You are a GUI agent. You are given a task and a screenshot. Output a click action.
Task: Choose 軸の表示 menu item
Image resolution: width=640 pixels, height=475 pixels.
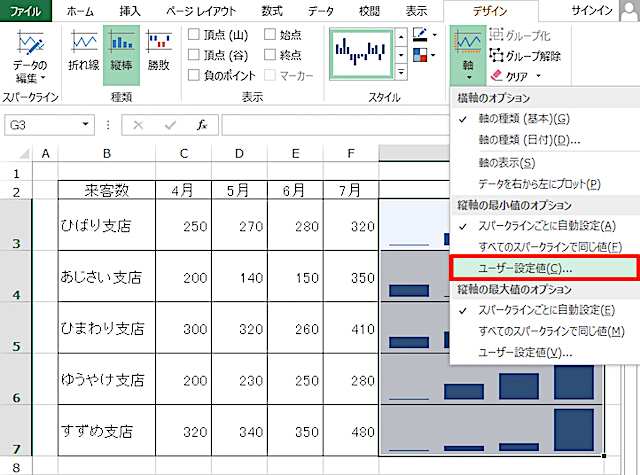tap(545, 163)
